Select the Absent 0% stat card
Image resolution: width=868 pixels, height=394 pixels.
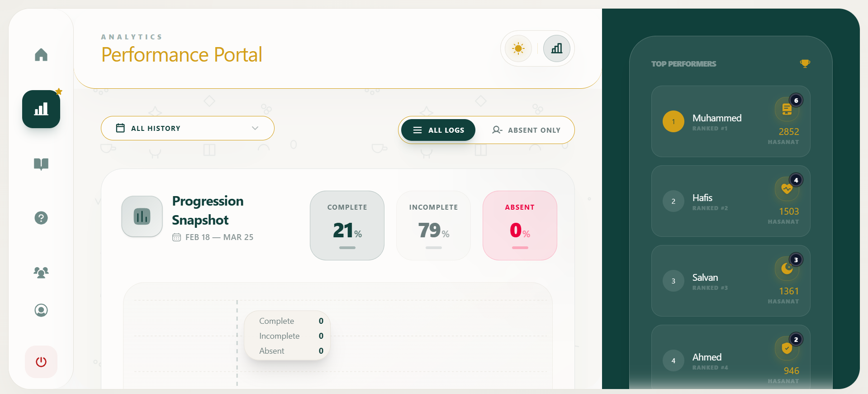[x=520, y=226]
